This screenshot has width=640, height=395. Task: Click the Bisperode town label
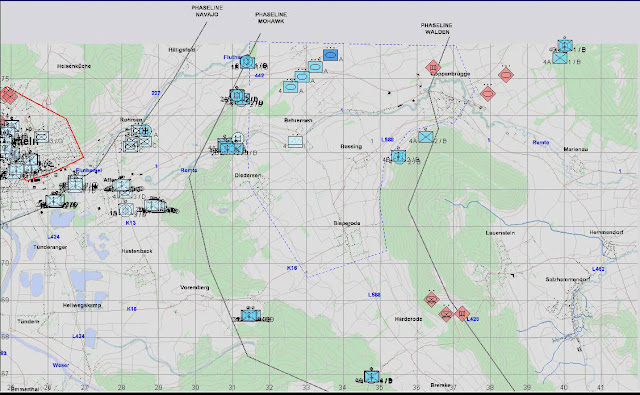(x=347, y=223)
